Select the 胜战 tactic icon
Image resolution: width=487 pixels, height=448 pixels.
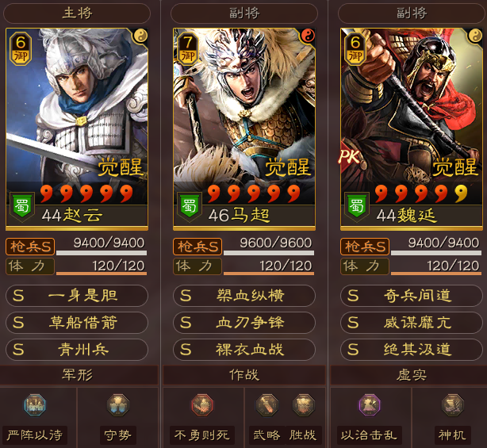click(x=304, y=405)
